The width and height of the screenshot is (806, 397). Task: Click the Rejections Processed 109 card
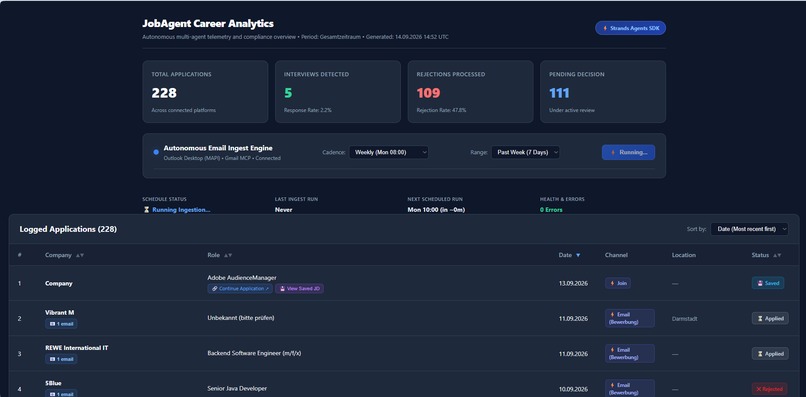point(470,92)
